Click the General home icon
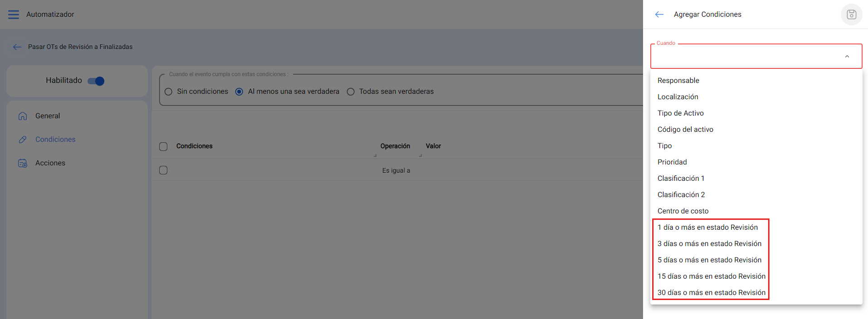868x319 pixels. click(23, 116)
